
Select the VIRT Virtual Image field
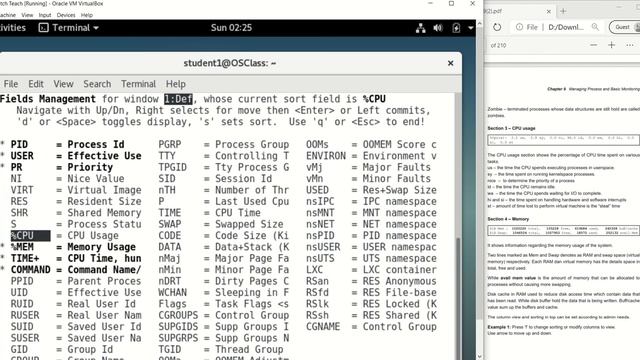[76, 190]
